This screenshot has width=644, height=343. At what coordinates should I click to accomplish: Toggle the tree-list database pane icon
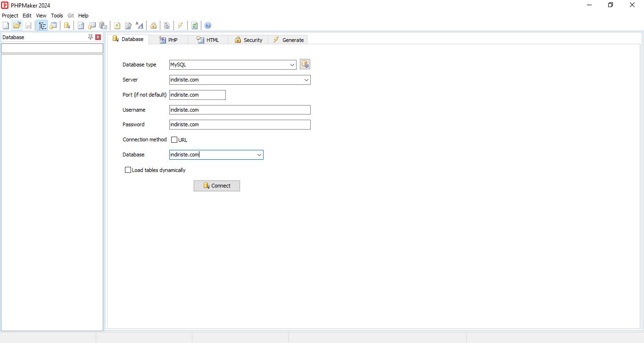tap(42, 25)
